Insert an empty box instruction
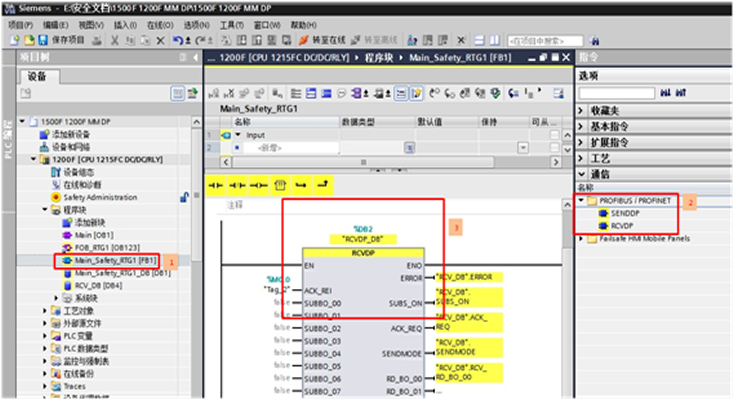This screenshot has width=734, height=400. click(x=280, y=185)
